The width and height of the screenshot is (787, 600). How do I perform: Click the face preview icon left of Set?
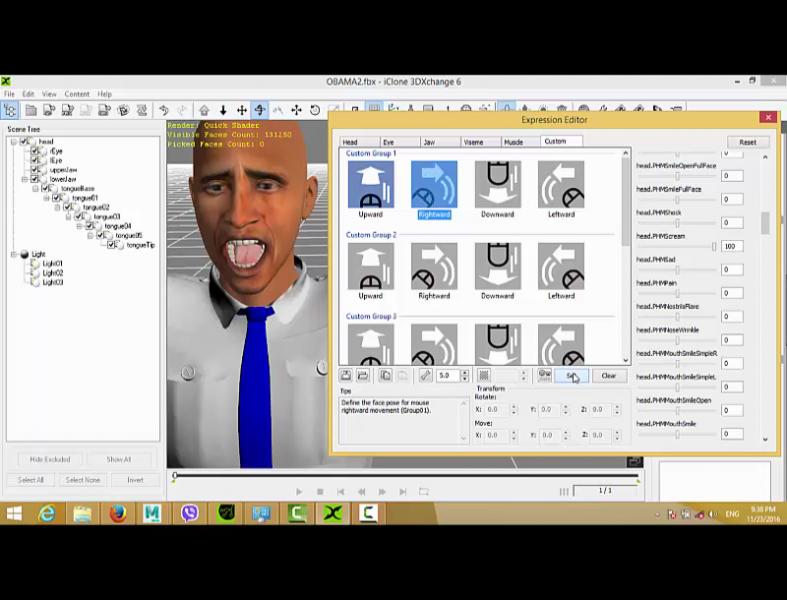point(544,375)
